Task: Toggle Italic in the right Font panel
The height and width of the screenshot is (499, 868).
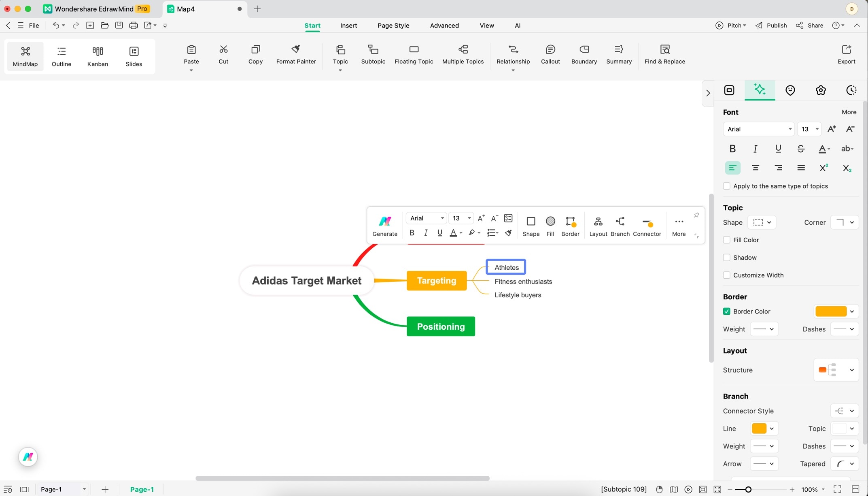Action: 755,149
